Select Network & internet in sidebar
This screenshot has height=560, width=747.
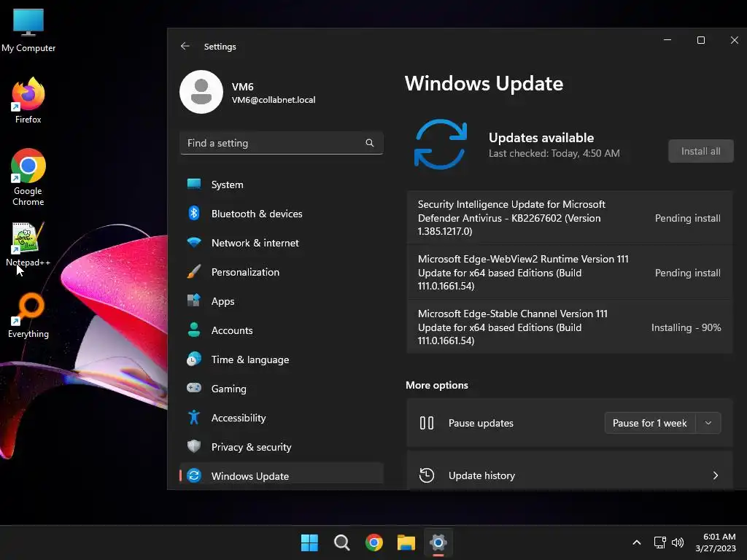point(282,242)
